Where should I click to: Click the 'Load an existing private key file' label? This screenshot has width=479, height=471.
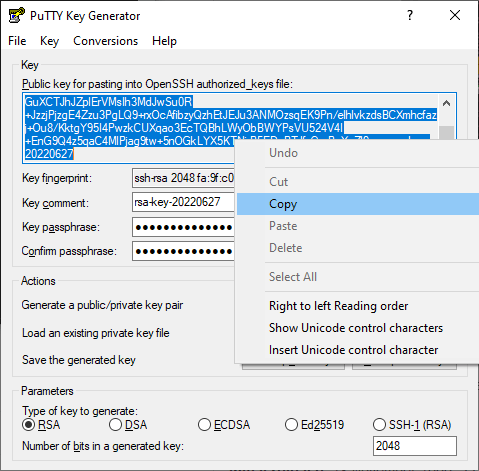pos(96,333)
